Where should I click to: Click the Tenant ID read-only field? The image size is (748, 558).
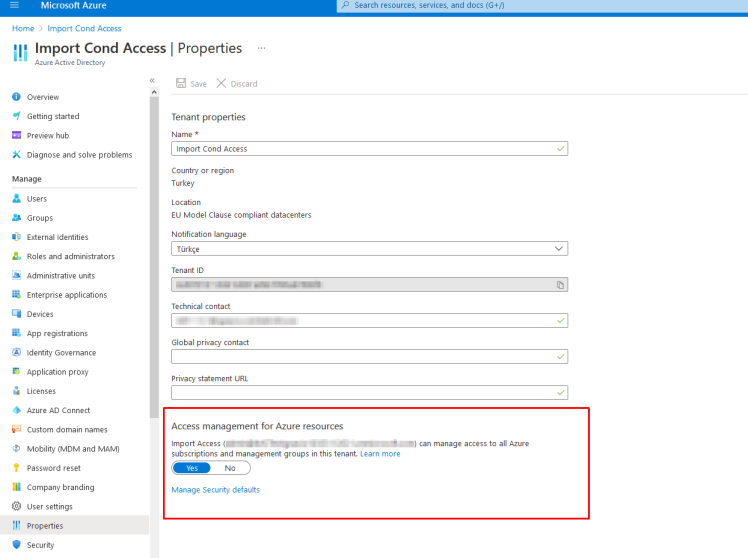369,285
